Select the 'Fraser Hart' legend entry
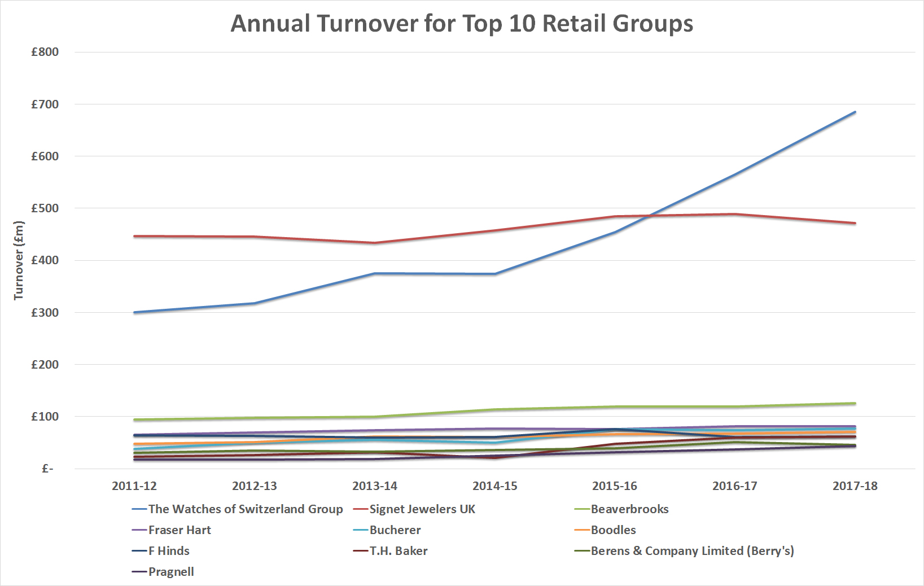Viewport: 924px width, 586px height. click(172, 530)
